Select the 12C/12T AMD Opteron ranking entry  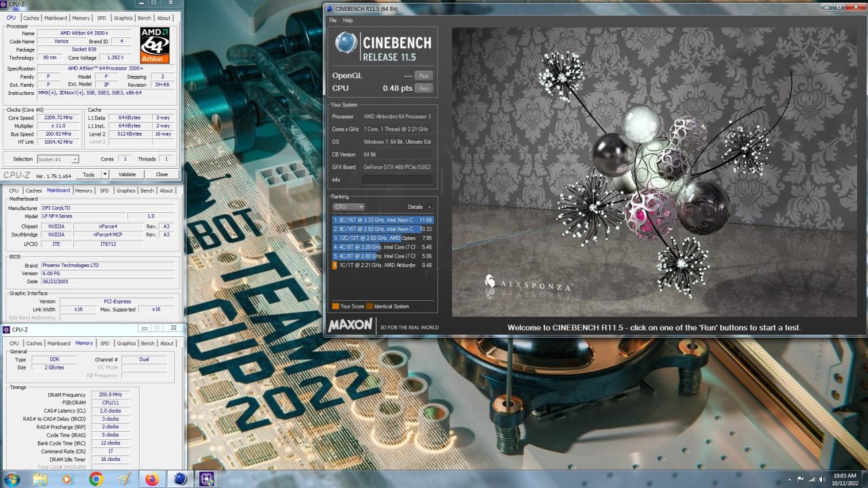[382, 238]
